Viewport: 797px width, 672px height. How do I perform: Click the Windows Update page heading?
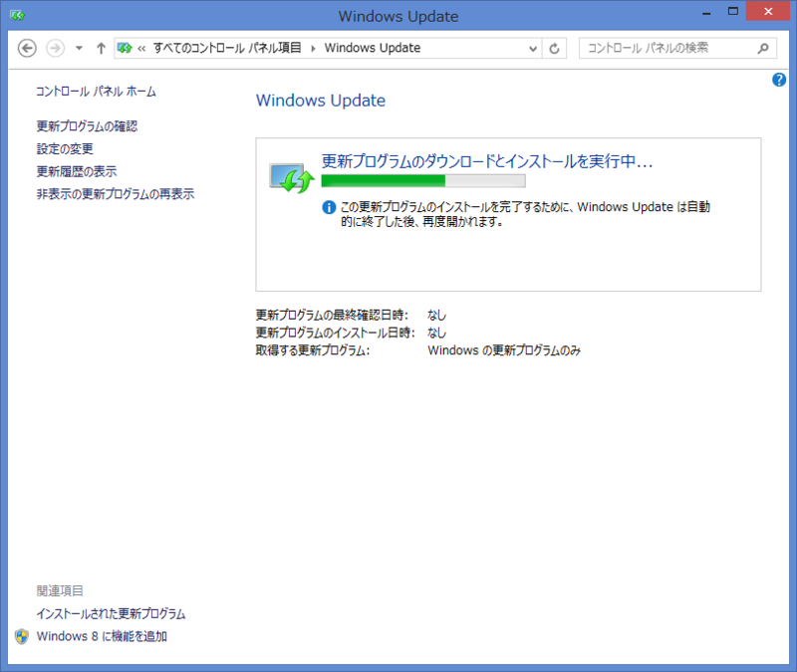pyautogui.click(x=321, y=101)
